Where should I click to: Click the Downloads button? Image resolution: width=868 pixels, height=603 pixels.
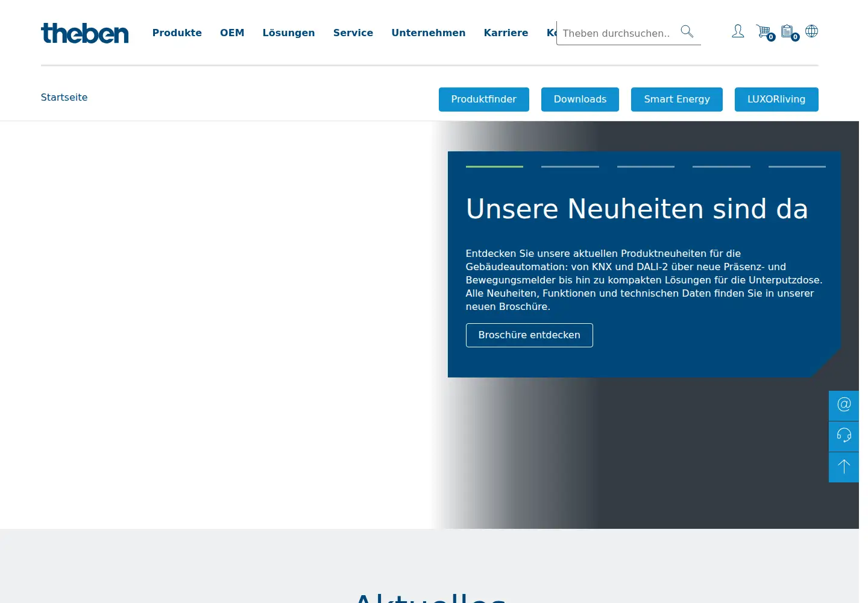click(x=580, y=99)
